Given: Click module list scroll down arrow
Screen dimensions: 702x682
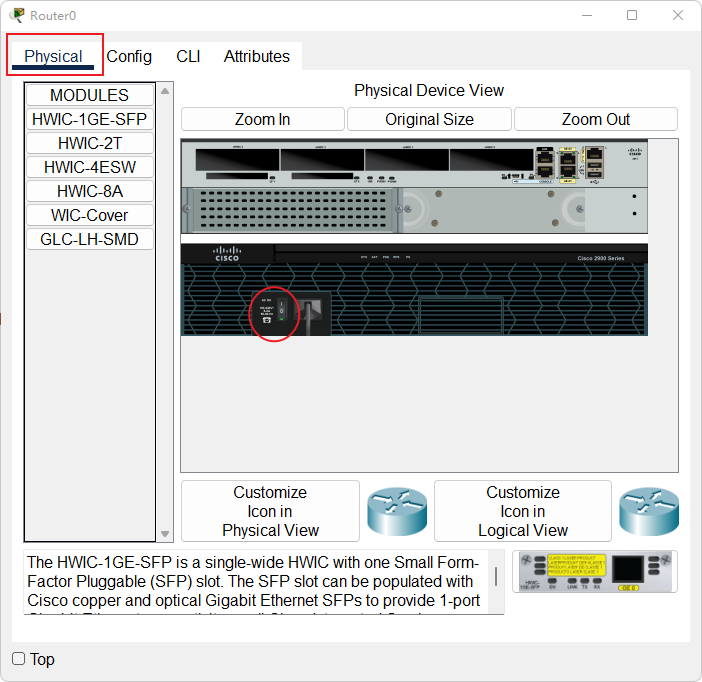Looking at the screenshot, I should [165, 534].
